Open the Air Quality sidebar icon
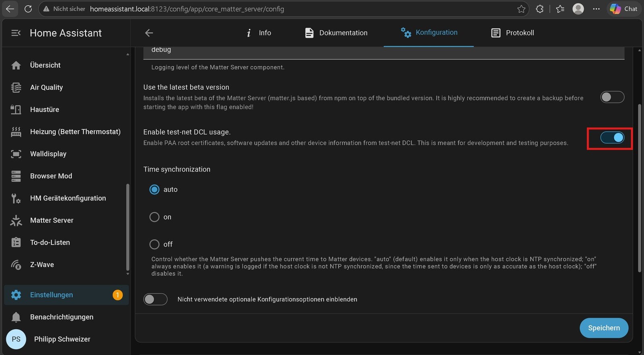This screenshot has width=644, height=355. (16, 87)
